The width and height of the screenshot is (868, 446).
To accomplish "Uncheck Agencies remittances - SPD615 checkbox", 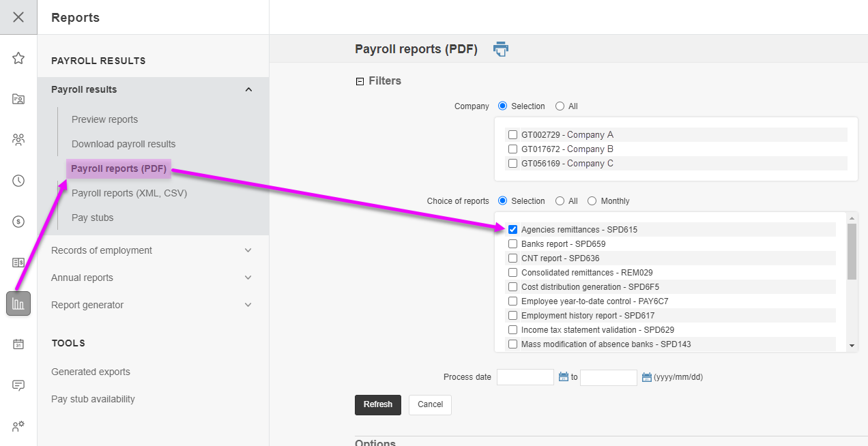I will point(512,230).
